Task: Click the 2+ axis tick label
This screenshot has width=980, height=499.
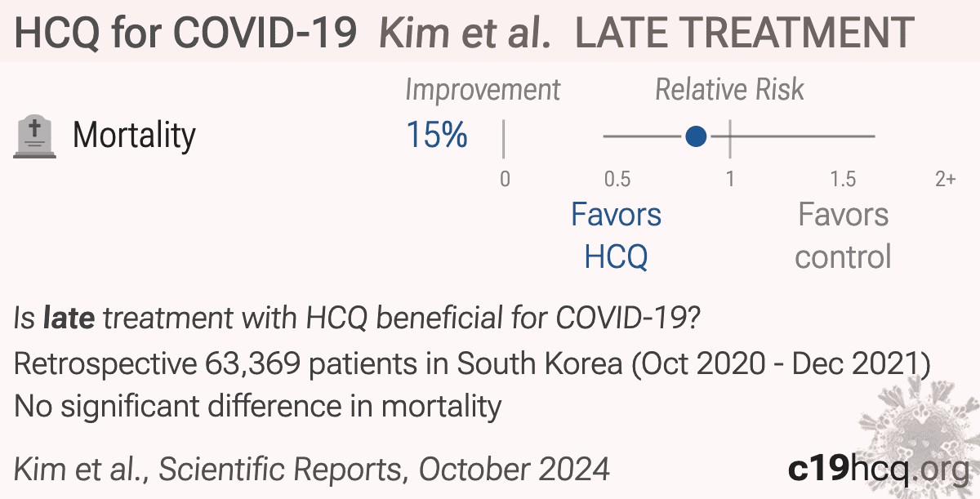Action: point(945,179)
